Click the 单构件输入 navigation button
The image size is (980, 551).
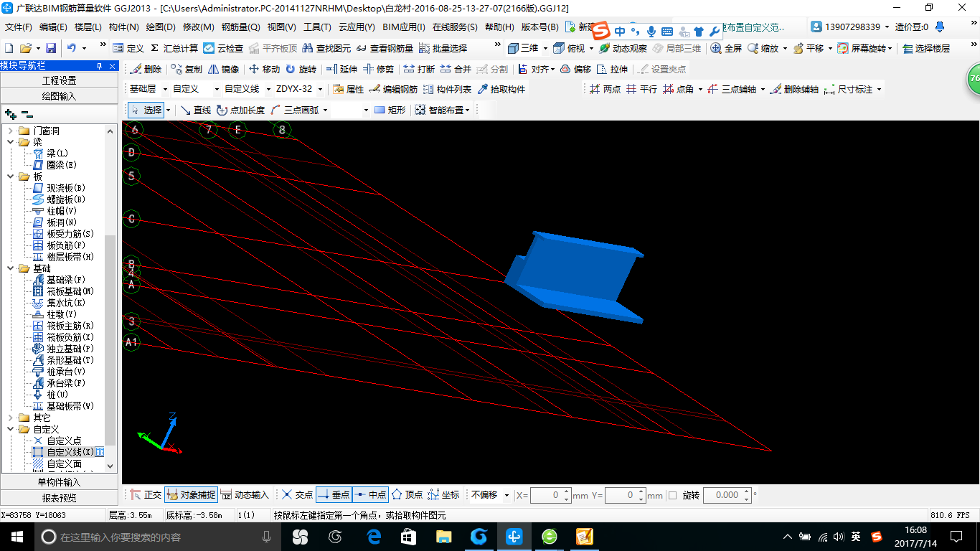click(x=59, y=482)
